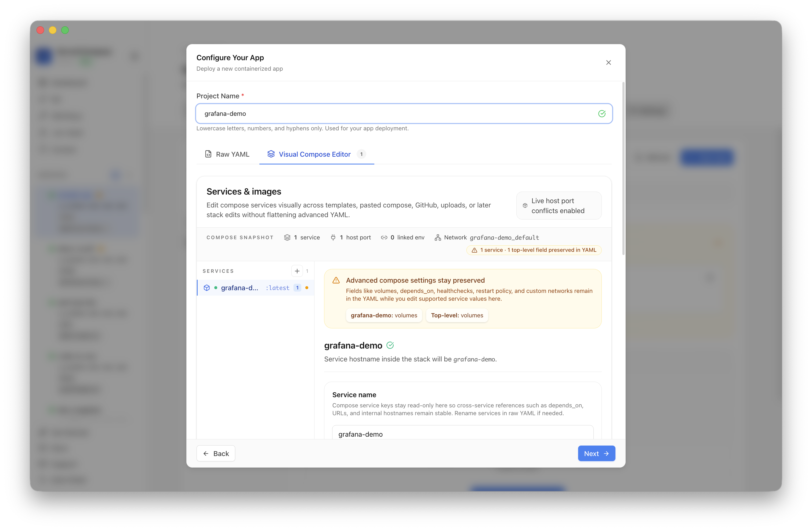This screenshot has height=531, width=812.
Task: Click the warning triangle in the Advanced compose banner
Action: click(336, 280)
